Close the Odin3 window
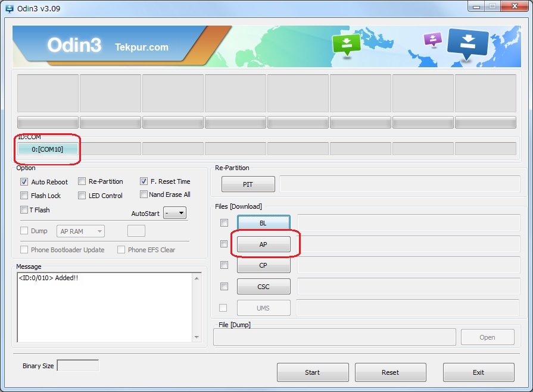The width and height of the screenshot is (533, 392). (x=515, y=7)
